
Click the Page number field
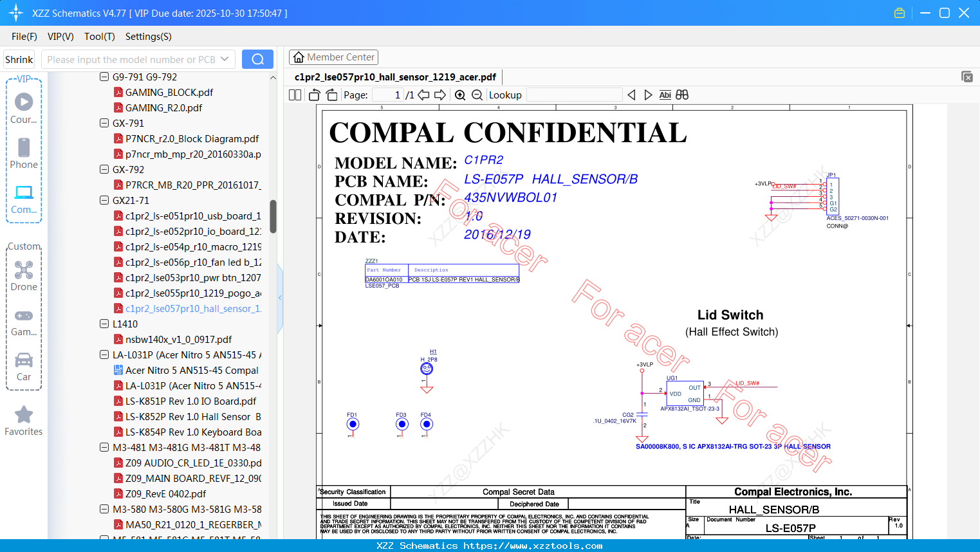pos(387,95)
